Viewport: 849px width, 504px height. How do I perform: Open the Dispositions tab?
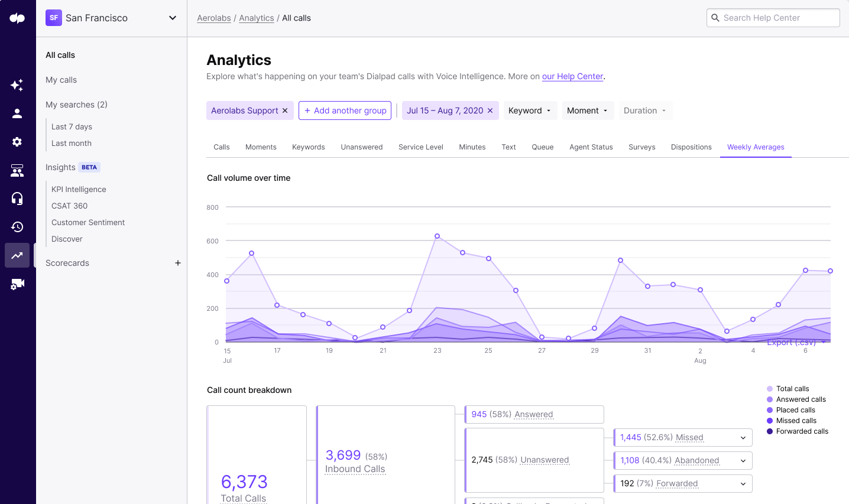(691, 147)
